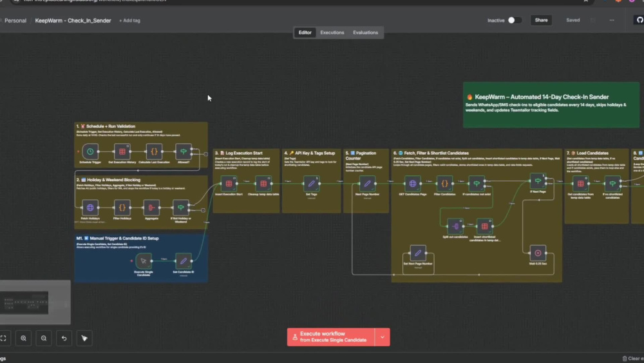Screen dimensions: 644x363
Task: Click the Add tag link
Action: coord(130,21)
